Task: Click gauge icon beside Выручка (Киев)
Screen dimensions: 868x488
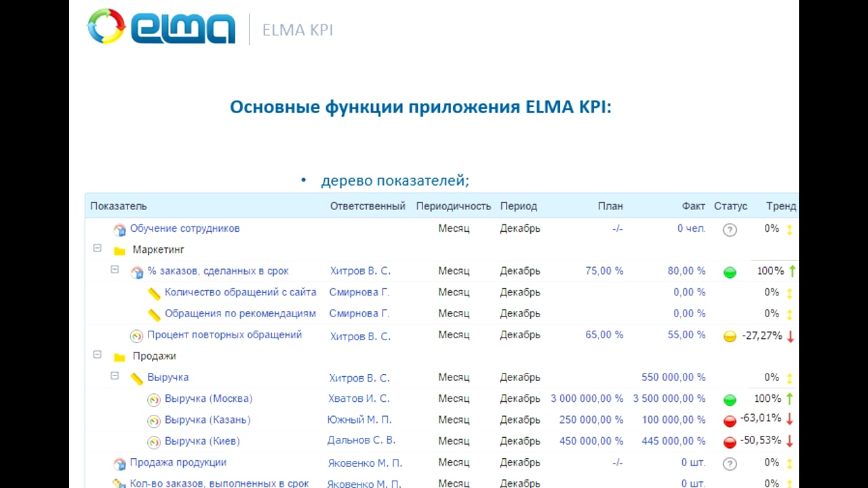Action: tap(154, 442)
